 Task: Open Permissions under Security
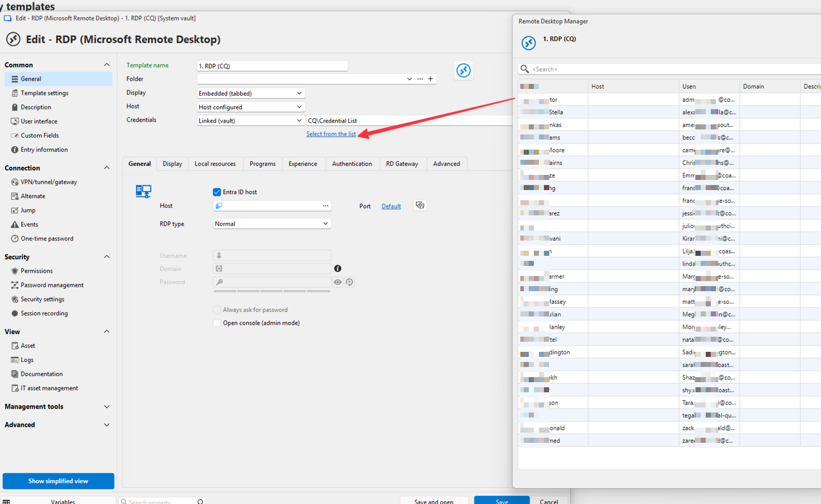point(36,271)
